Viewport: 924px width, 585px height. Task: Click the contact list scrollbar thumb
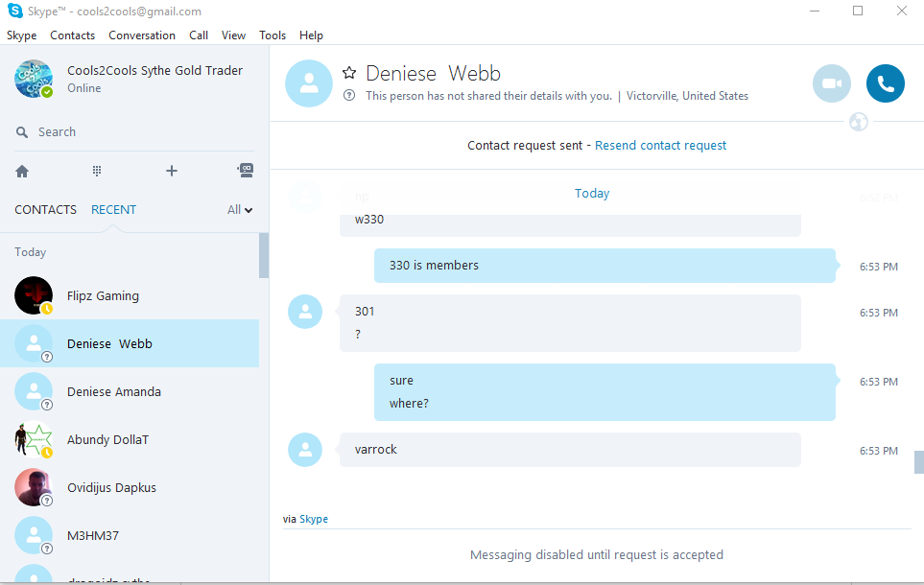[264, 255]
